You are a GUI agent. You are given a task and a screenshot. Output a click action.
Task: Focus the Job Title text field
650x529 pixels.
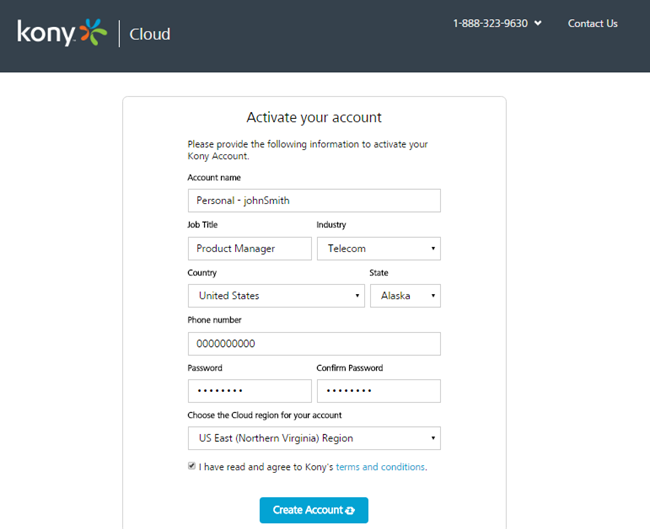click(x=249, y=248)
